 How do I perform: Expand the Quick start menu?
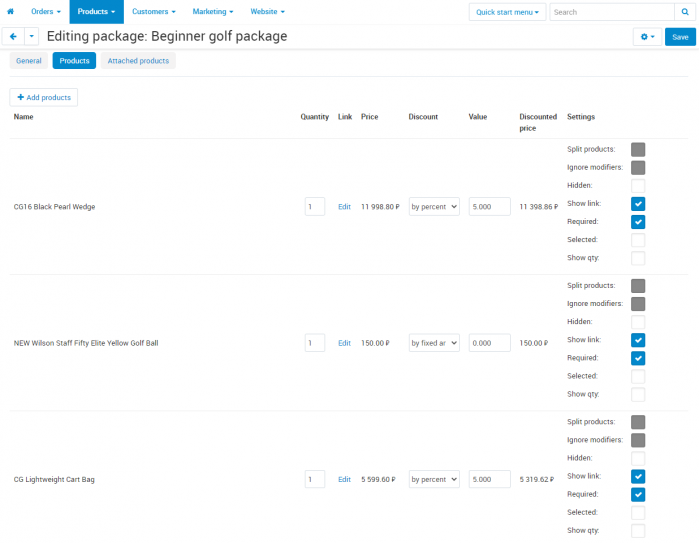(507, 12)
